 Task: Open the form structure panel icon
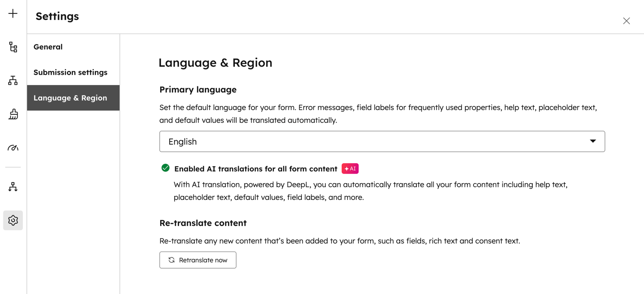(12, 47)
